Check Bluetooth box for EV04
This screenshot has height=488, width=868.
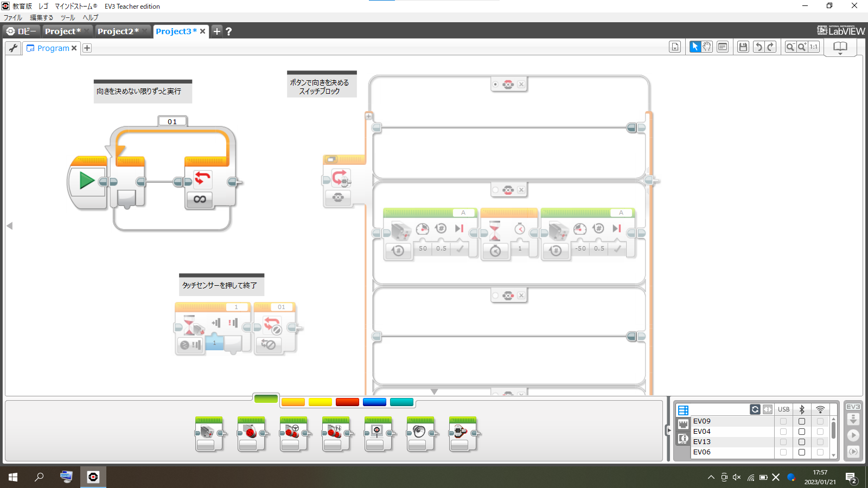click(802, 432)
